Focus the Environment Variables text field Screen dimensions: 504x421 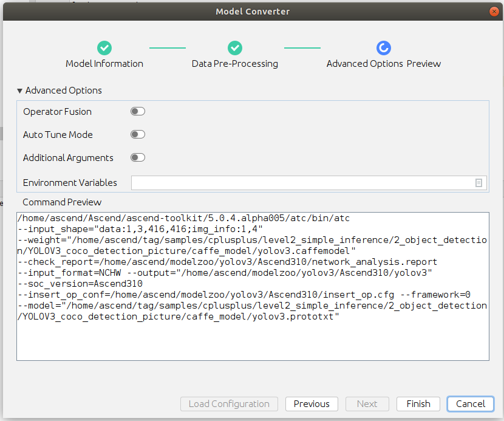302,183
